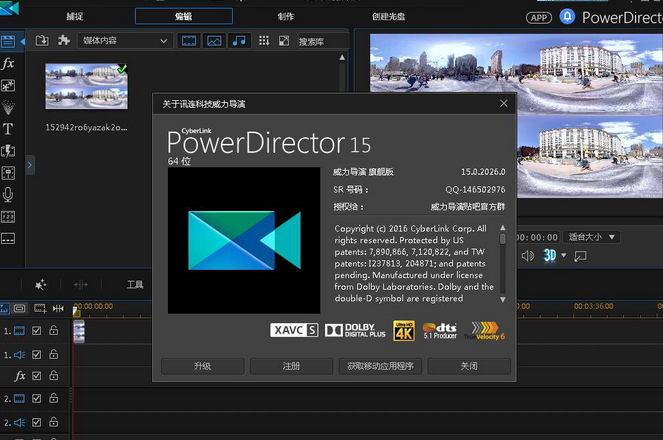Click the Import Media icon

42,41
